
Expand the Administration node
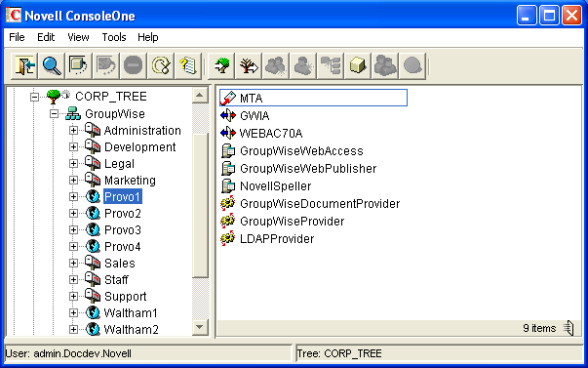[73, 130]
